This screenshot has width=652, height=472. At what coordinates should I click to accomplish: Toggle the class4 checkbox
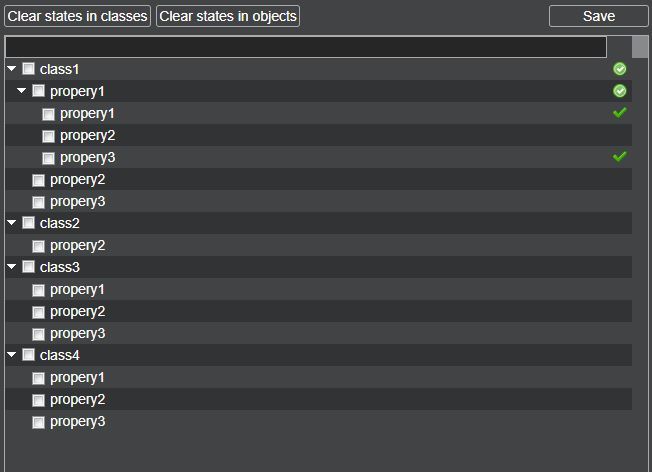point(29,355)
